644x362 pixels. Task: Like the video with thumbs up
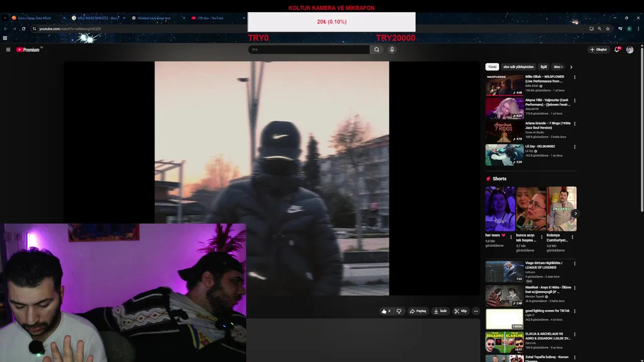coord(386,311)
